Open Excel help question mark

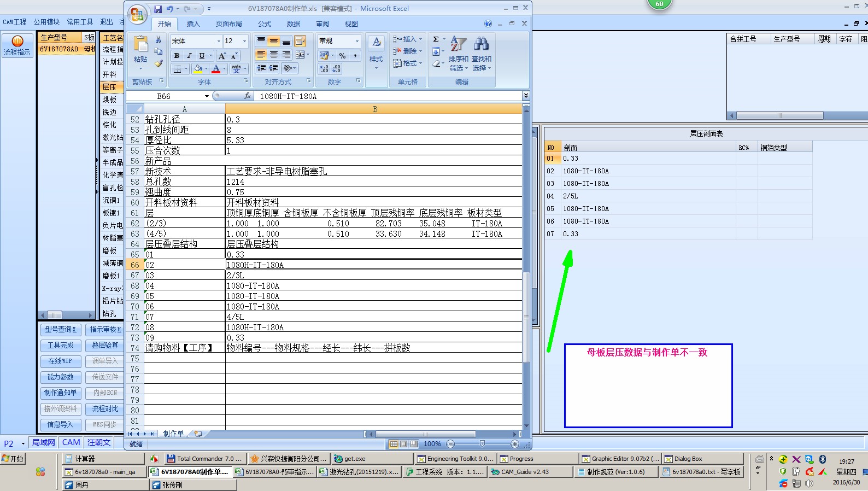point(488,24)
